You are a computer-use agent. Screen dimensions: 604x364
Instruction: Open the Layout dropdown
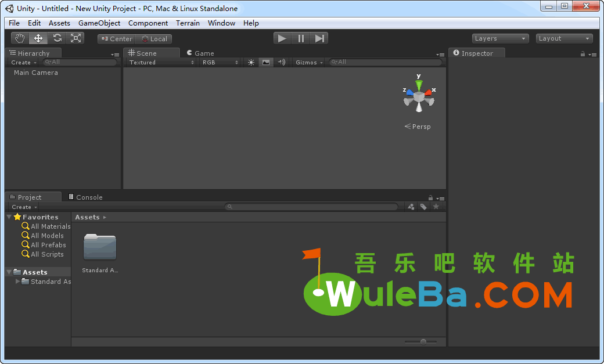click(x=564, y=38)
